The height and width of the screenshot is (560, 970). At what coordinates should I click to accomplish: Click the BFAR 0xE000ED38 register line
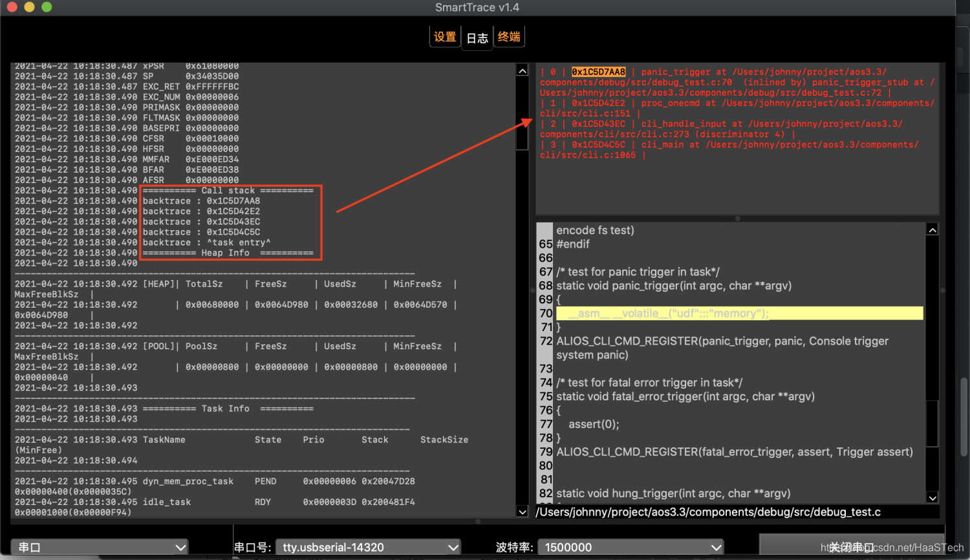click(x=127, y=169)
